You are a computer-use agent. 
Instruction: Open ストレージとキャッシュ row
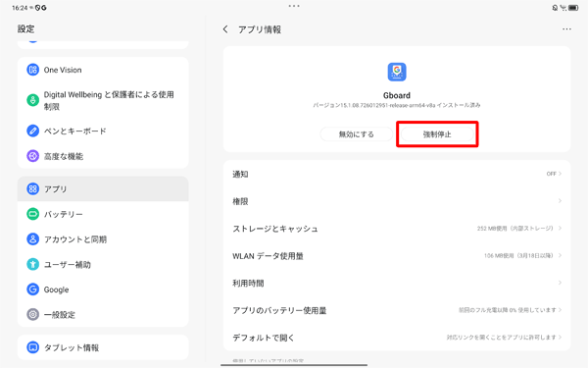(397, 229)
